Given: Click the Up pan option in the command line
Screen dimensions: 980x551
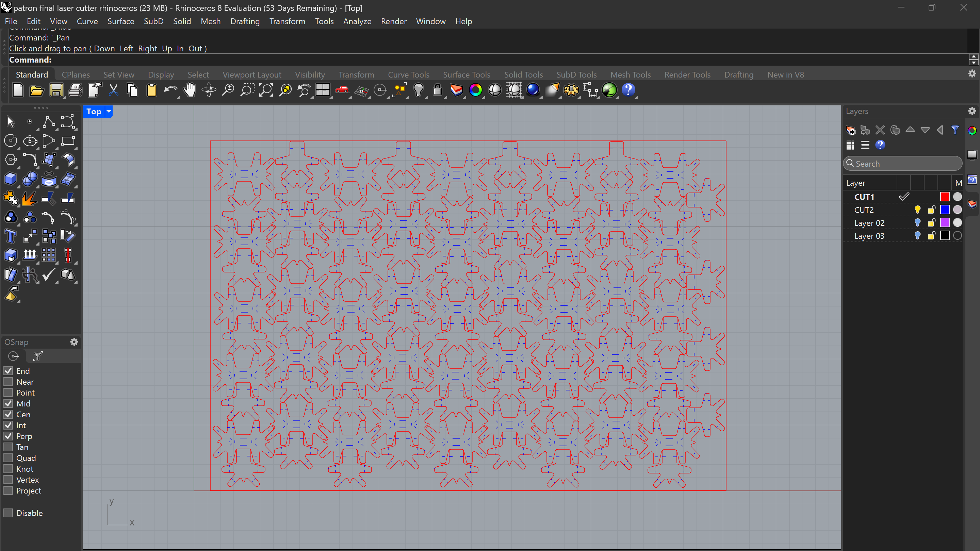Looking at the screenshot, I should coord(167,49).
